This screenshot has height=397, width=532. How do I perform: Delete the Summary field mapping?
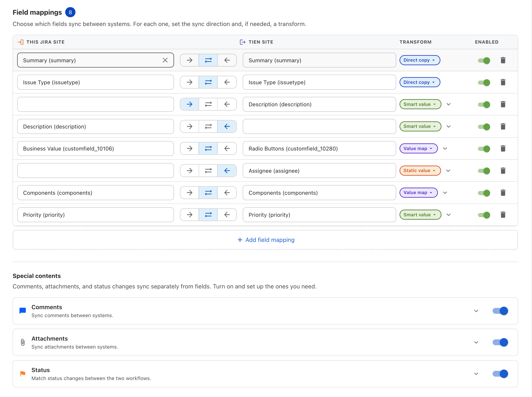503,60
